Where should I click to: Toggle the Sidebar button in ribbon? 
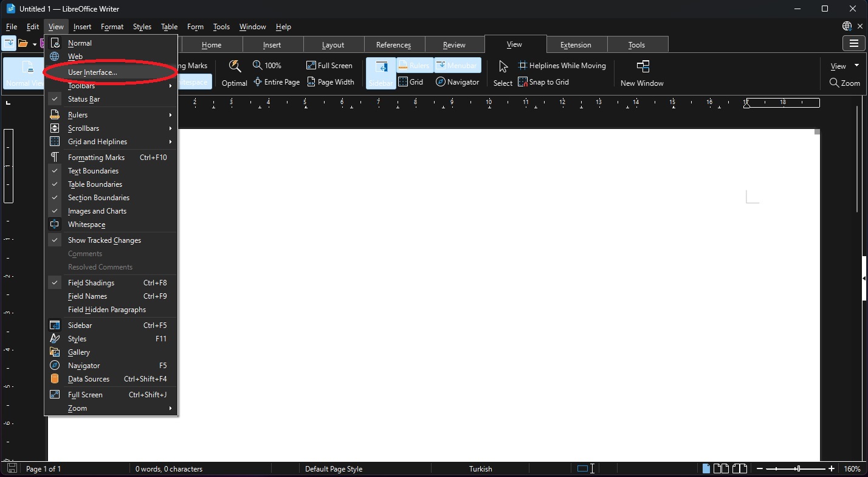click(x=381, y=74)
